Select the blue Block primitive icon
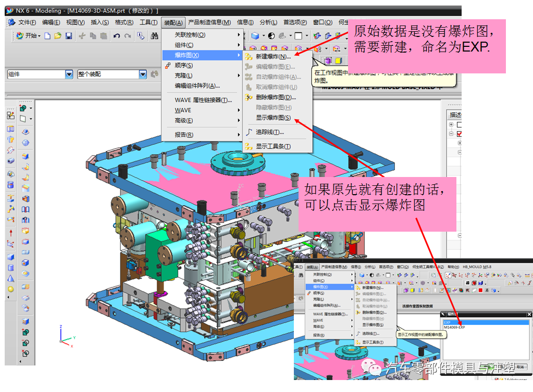The width and height of the screenshot is (533, 392). [x=10, y=257]
